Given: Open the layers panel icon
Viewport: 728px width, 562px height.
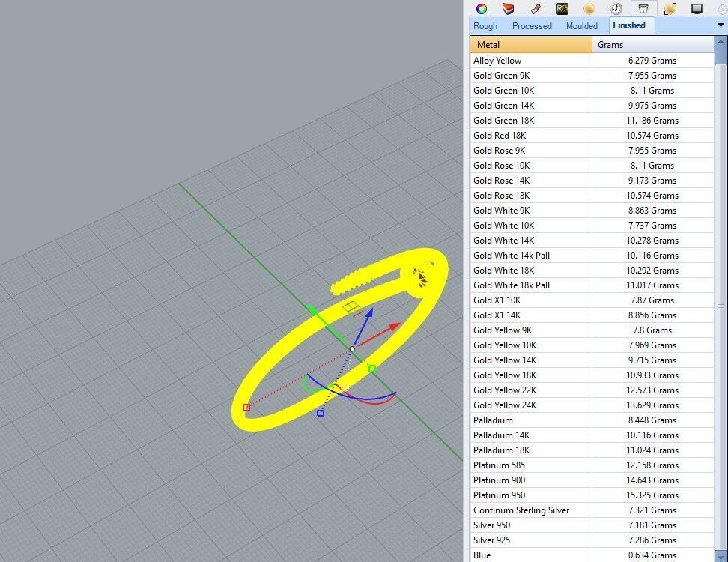Looking at the screenshot, I should point(509,8).
